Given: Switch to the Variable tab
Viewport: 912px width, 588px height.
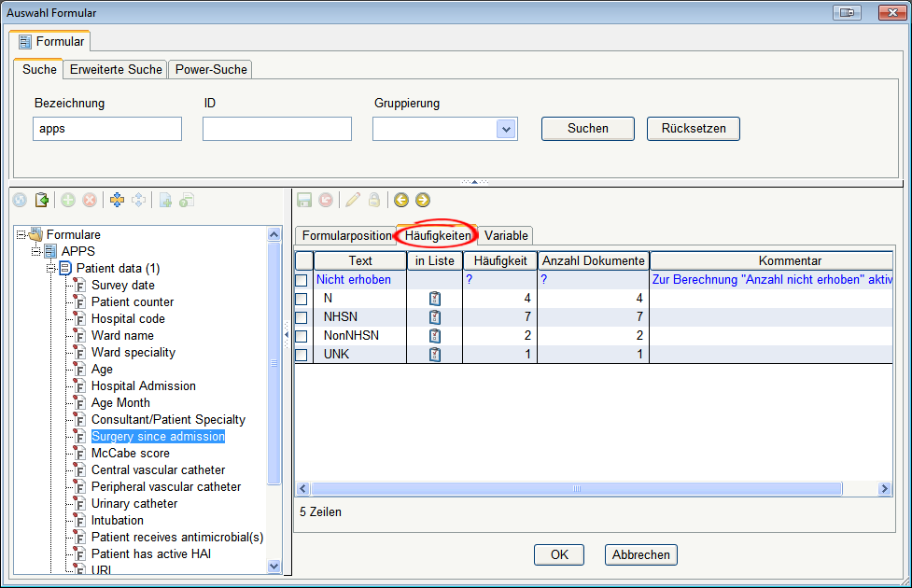Looking at the screenshot, I should click(506, 235).
